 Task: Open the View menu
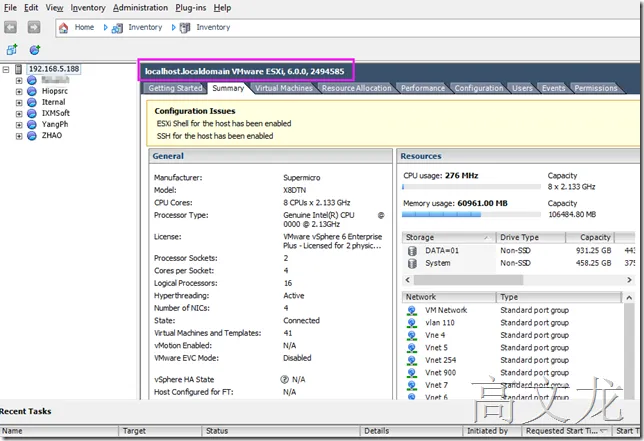(54, 8)
